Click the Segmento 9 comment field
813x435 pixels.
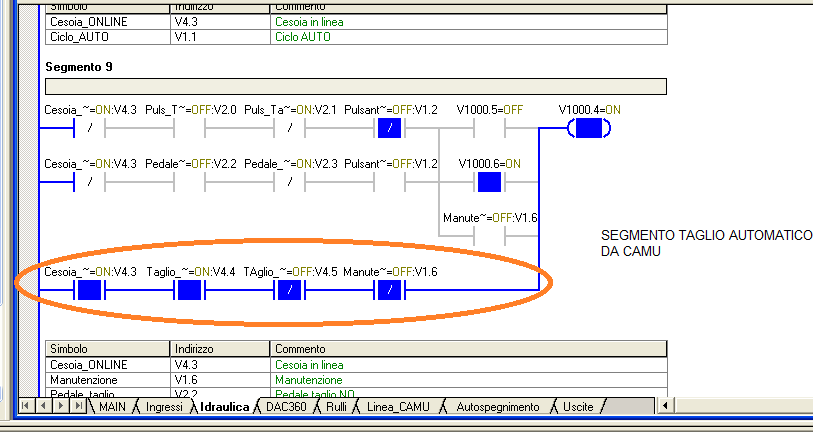tap(356, 87)
